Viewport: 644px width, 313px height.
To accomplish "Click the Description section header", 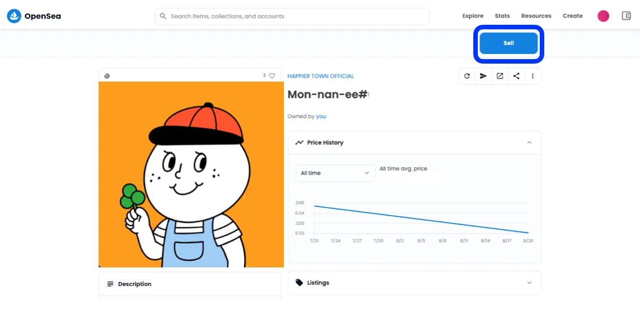I will tap(190, 284).
